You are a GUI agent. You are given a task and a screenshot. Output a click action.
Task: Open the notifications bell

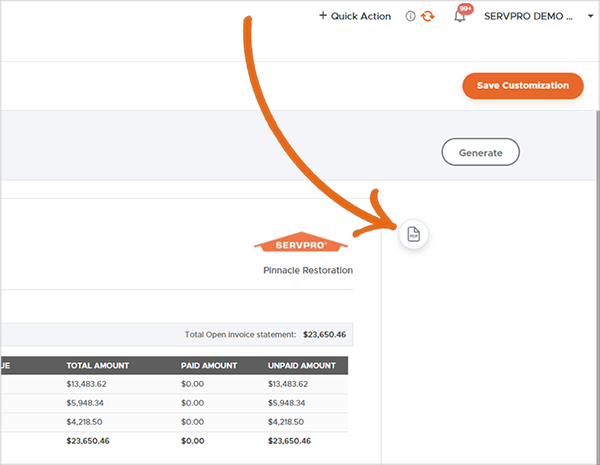(460, 17)
